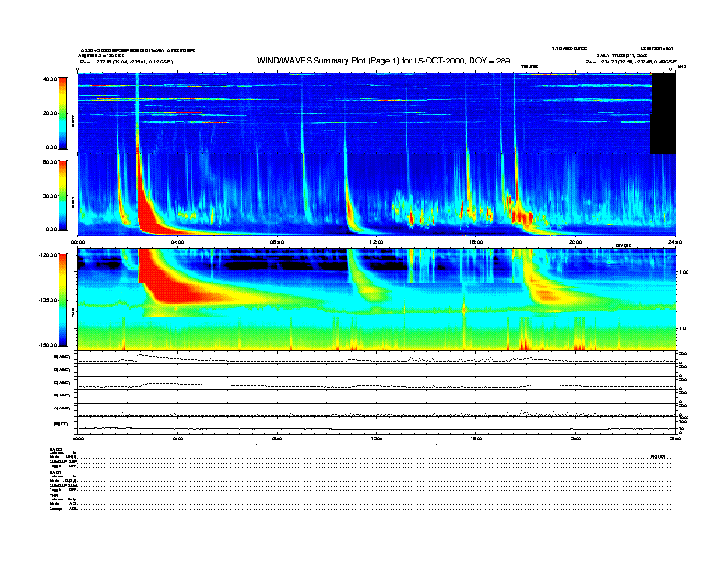Viewport: 728px width, 563px height.
Task: Click the 60.00 label on RAD1 colorbar
Action: (x=51, y=162)
